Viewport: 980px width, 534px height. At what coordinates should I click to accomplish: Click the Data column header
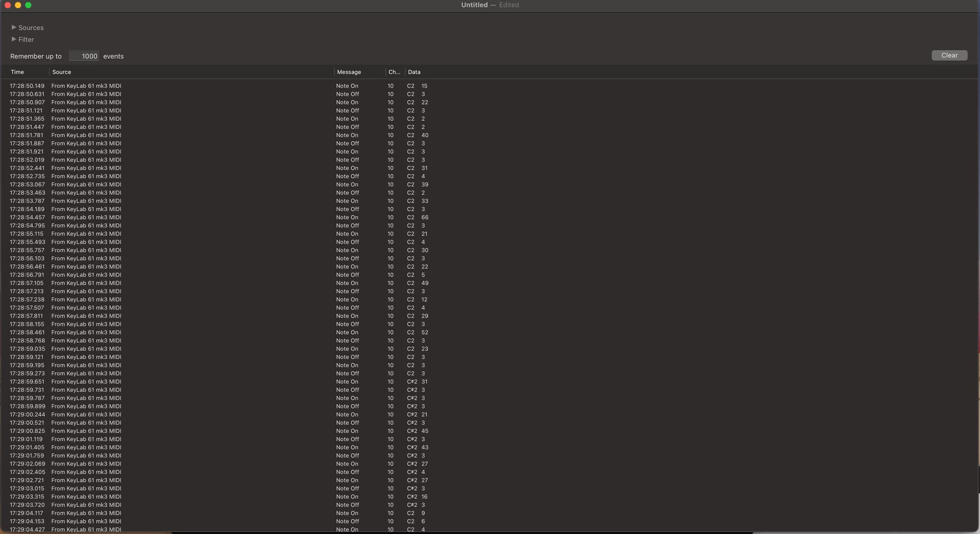[x=414, y=72]
